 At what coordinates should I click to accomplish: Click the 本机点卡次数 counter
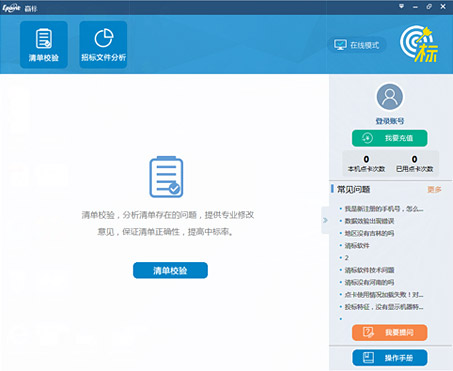[366, 164]
